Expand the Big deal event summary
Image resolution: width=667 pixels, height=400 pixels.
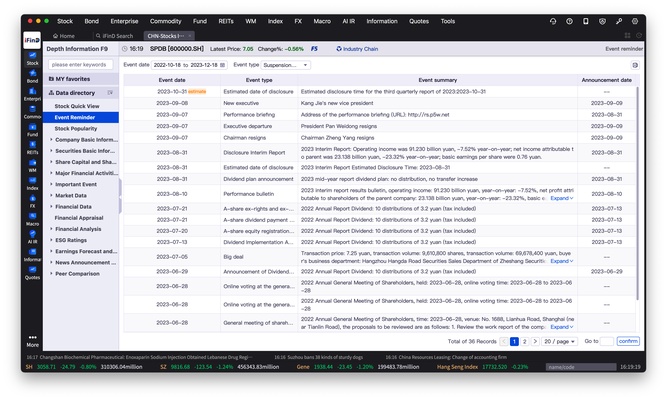tap(562, 261)
